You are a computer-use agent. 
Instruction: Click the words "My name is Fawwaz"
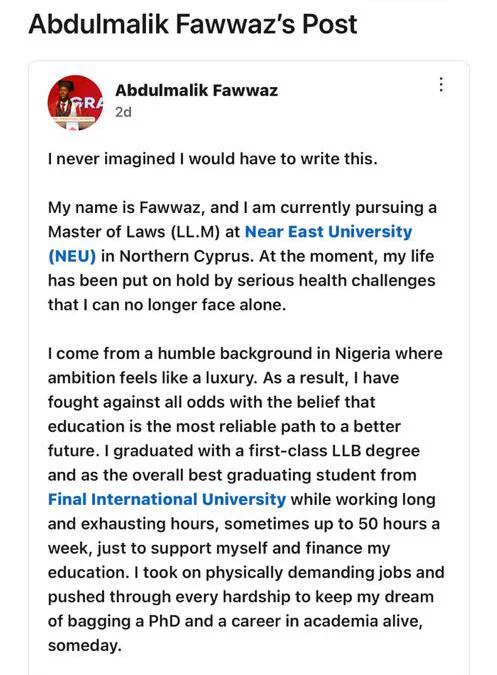(124, 207)
